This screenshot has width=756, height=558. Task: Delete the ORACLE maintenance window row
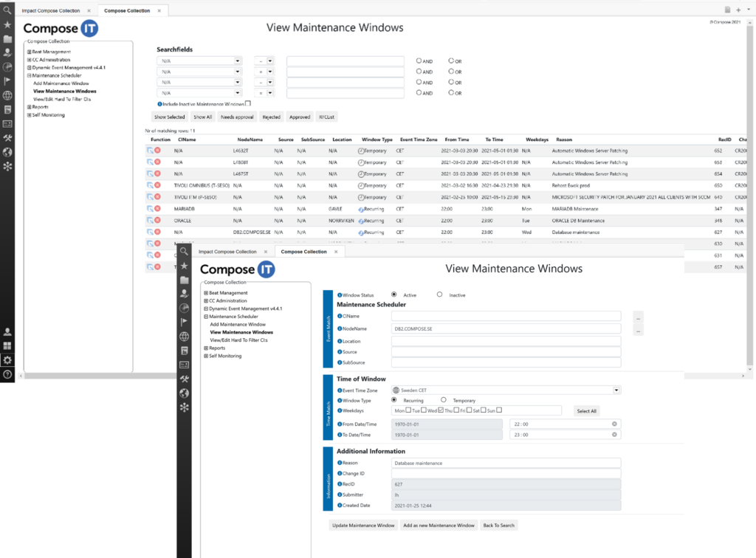[158, 220]
